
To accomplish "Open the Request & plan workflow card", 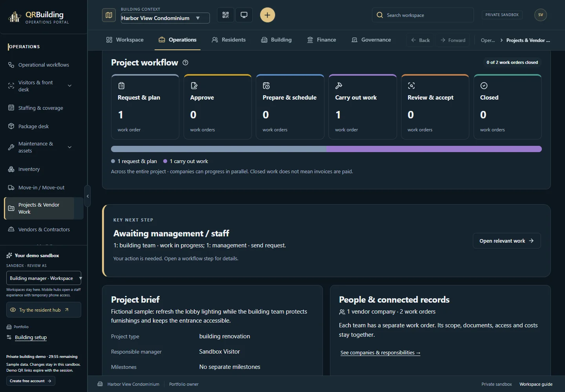I will (145, 107).
